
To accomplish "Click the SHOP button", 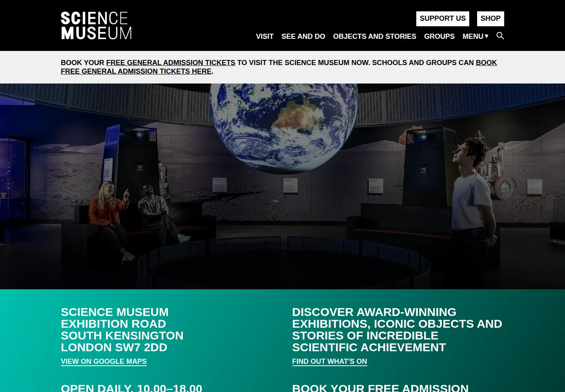I will 490,18.
